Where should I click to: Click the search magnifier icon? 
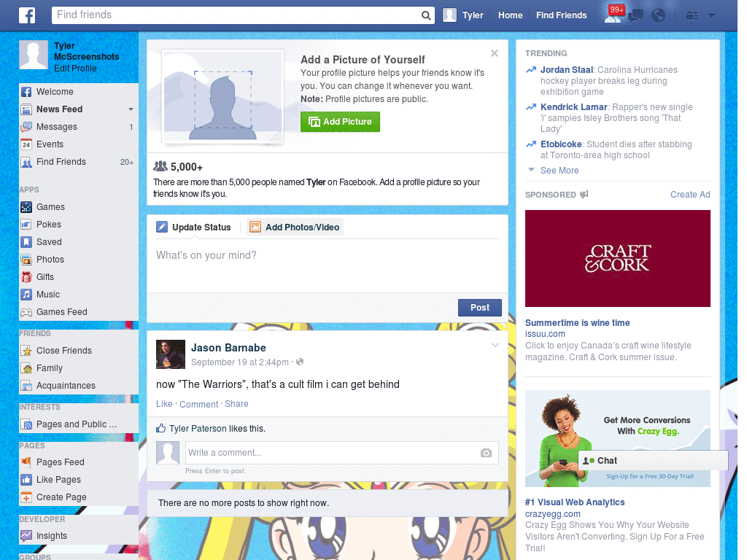coord(426,15)
